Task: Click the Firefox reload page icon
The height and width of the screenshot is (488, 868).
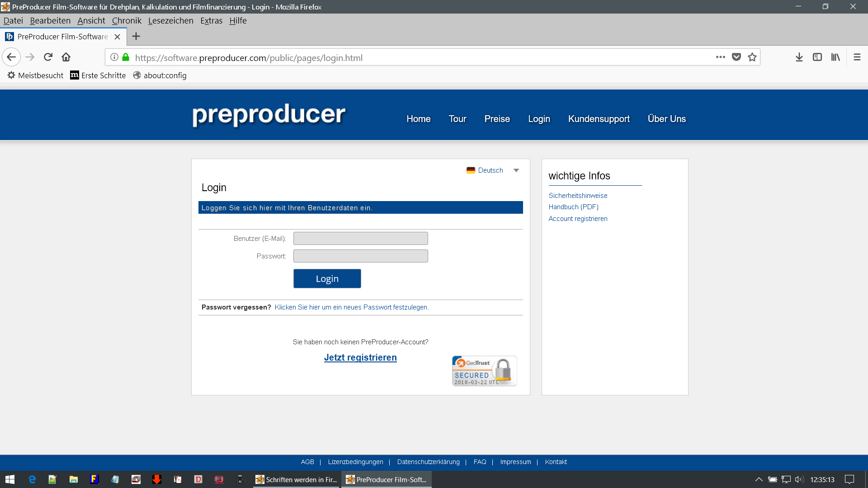Action: click(x=48, y=57)
